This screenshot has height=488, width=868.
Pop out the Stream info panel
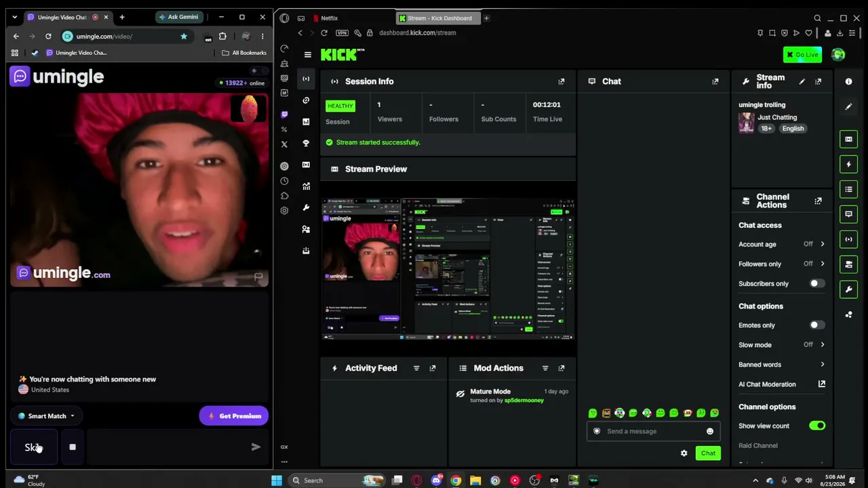pyautogui.click(x=818, y=81)
